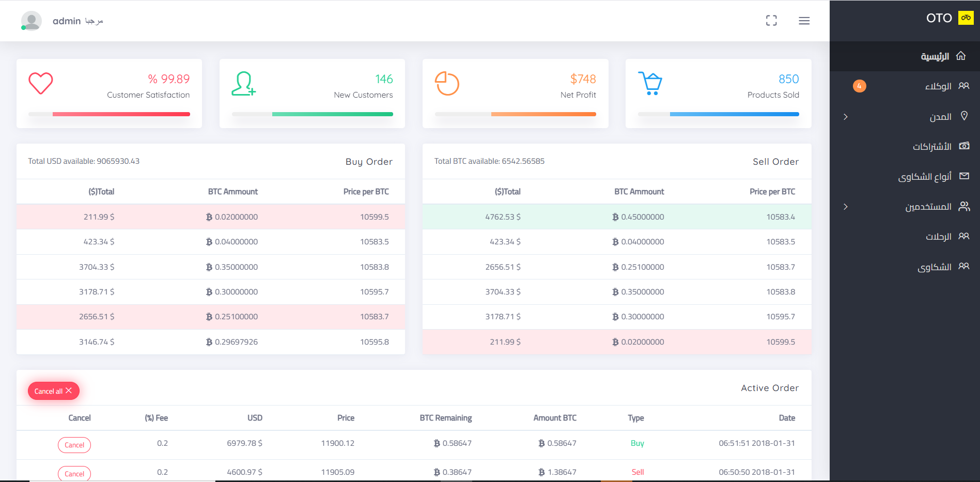Click the green 'Buy' type label

coord(637,443)
